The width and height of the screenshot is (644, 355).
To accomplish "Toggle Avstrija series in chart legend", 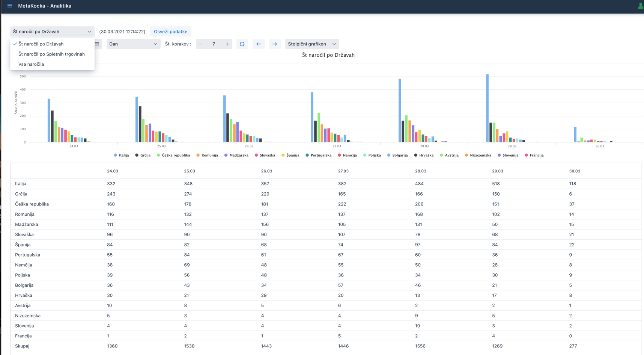I will 449,155.
